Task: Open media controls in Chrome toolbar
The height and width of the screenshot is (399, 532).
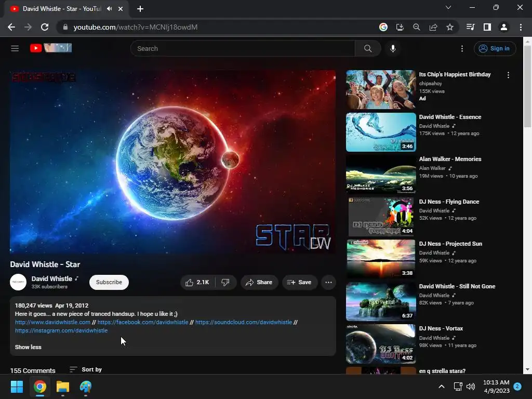Action: click(470, 27)
